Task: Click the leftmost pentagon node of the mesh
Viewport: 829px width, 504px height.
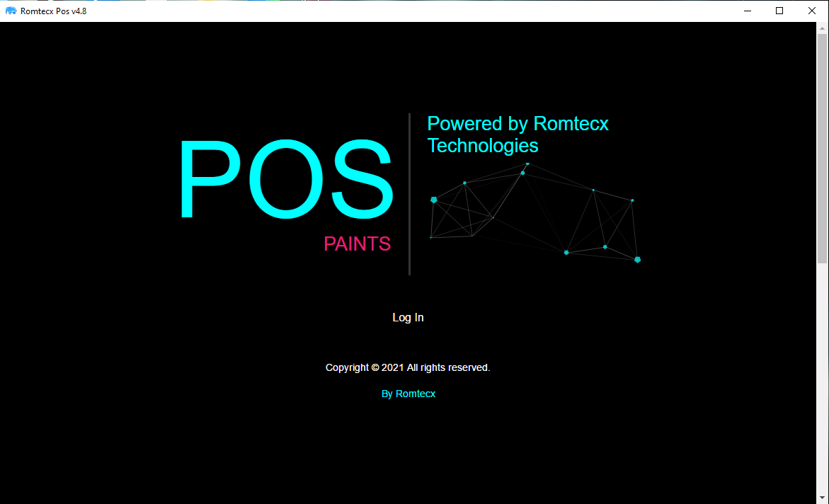Action: [x=434, y=200]
